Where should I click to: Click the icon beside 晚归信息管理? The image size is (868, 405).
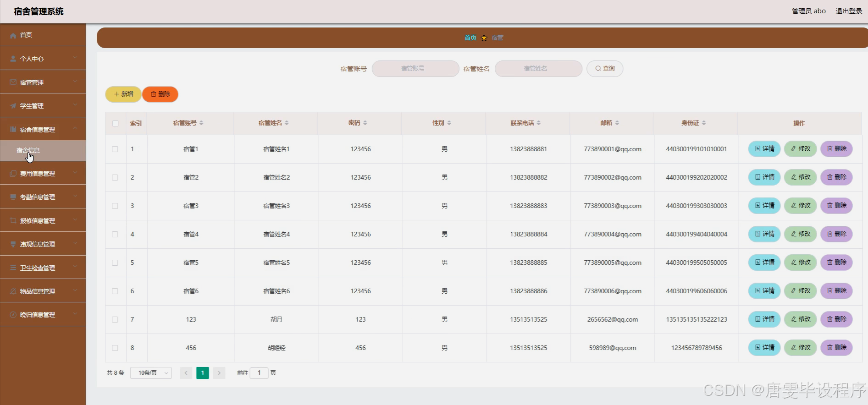click(x=13, y=315)
